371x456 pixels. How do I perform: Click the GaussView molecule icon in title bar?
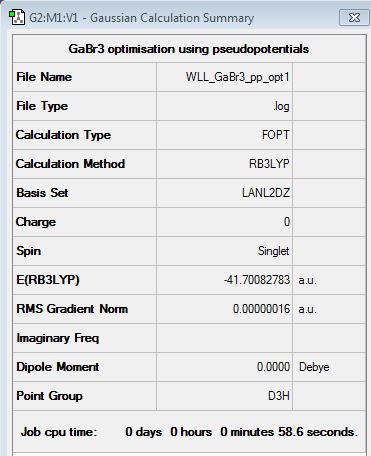(x=16, y=17)
